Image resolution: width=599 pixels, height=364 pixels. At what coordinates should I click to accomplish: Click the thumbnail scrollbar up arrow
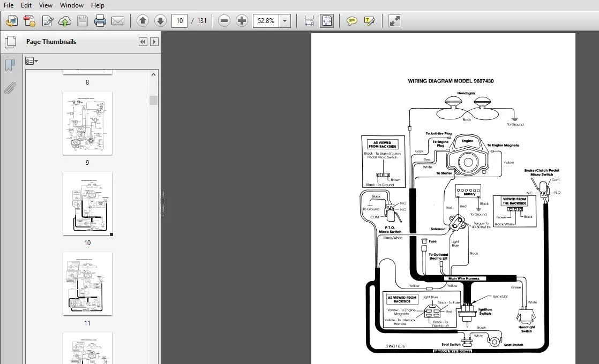[x=154, y=75]
